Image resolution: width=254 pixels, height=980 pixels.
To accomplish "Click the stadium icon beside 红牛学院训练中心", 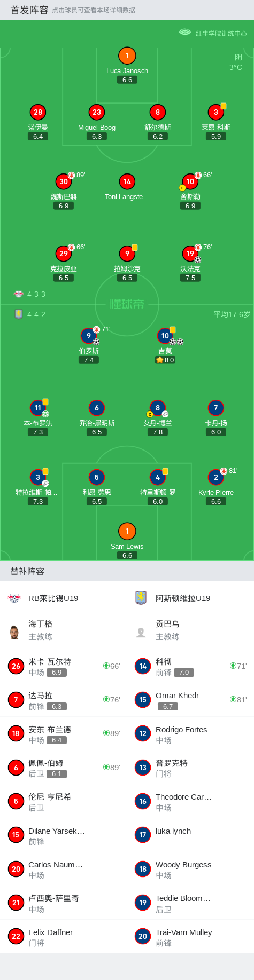I will click(x=185, y=33).
